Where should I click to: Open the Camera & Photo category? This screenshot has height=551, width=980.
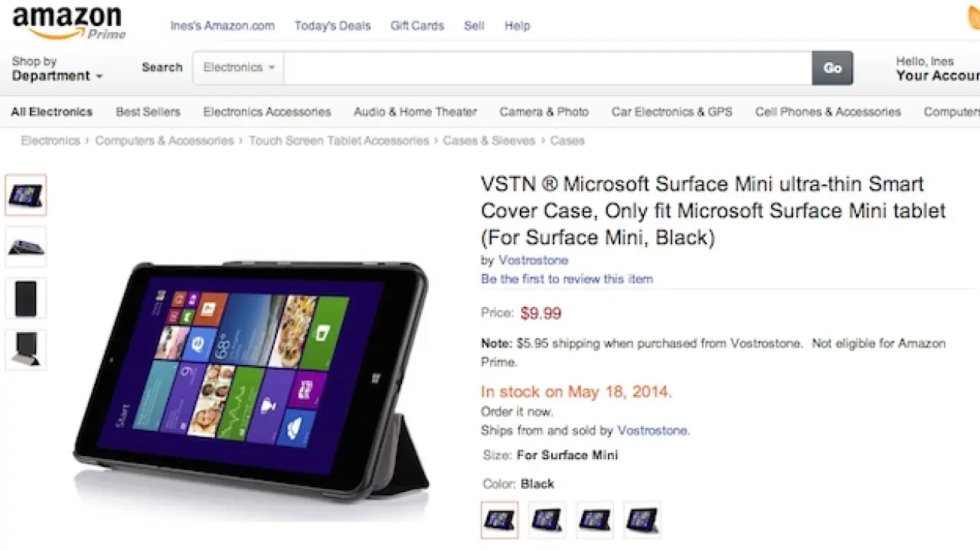[544, 112]
